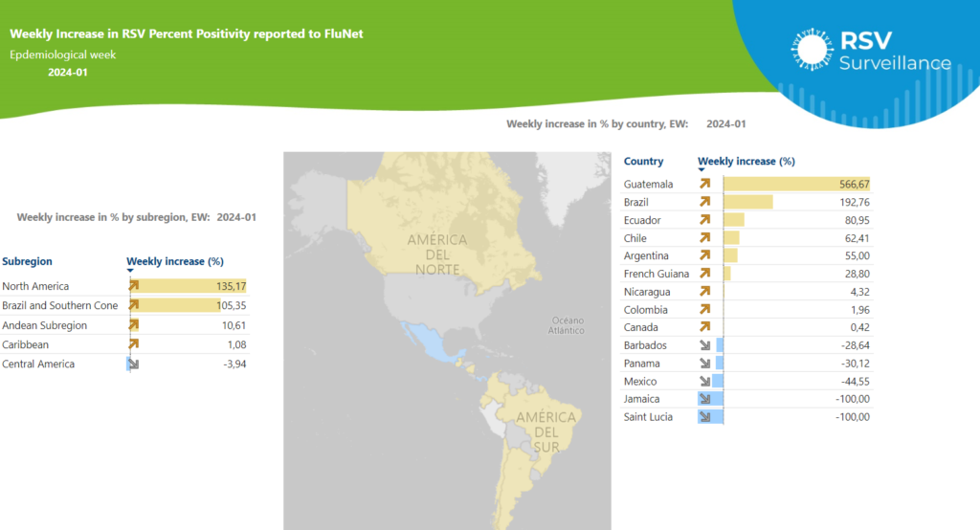
Task: Click the down arrow icon for Mexico
Action: [x=705, y=382]
